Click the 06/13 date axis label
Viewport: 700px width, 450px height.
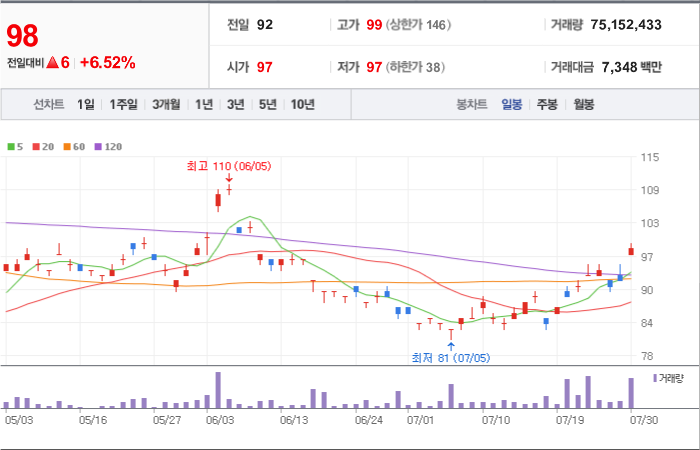point(294,420)
